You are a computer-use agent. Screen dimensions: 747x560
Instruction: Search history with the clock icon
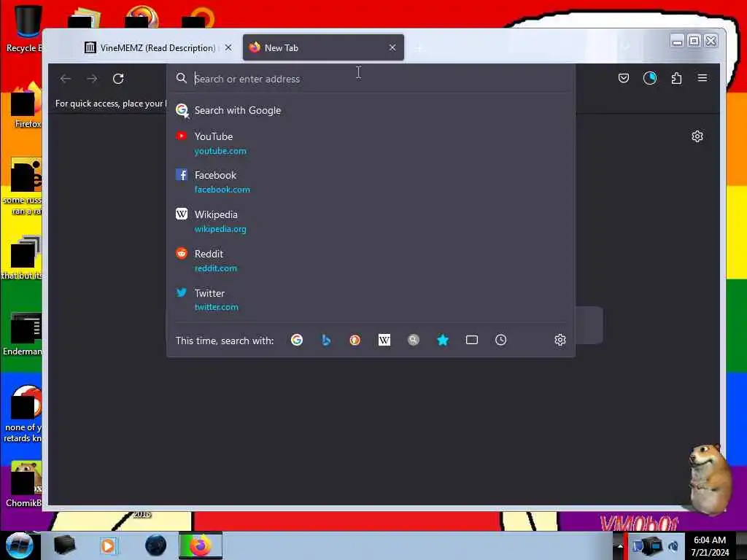click(x=500, y=340)
